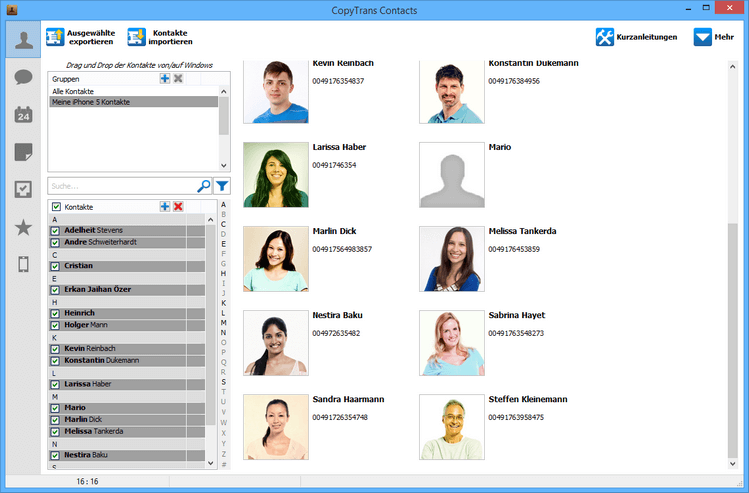
Task: Click CopyTrans app icon in title bar
Action: pyautogui.click(x=12, y=10)
